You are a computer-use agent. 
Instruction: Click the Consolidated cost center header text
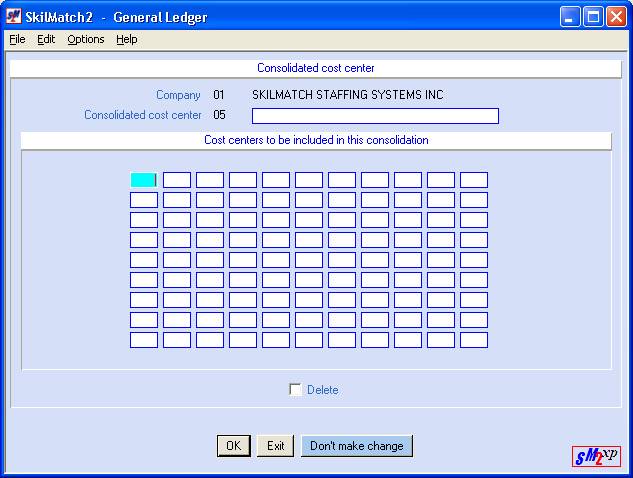[316, 68]
